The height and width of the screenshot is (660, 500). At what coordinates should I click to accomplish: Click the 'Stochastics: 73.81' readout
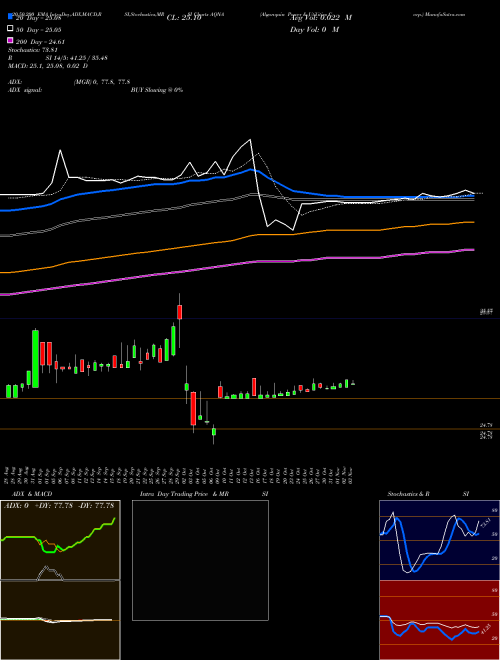33,50
